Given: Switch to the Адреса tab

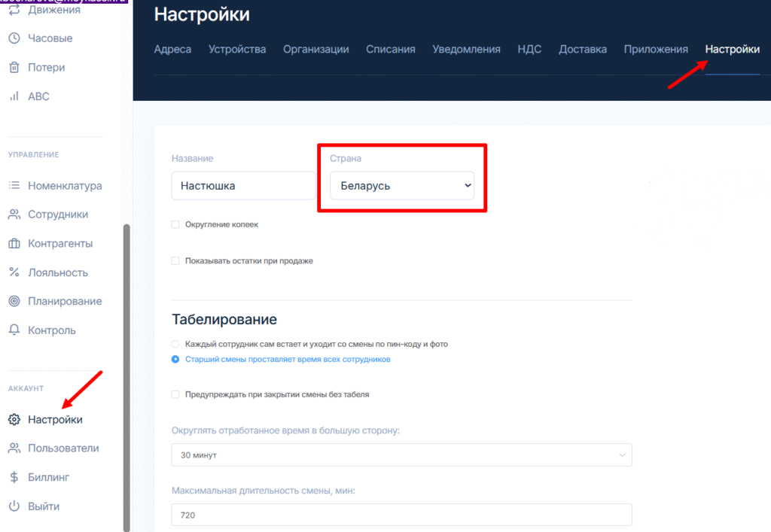Looking at the screenshot, I should click(x=172, y=49).
